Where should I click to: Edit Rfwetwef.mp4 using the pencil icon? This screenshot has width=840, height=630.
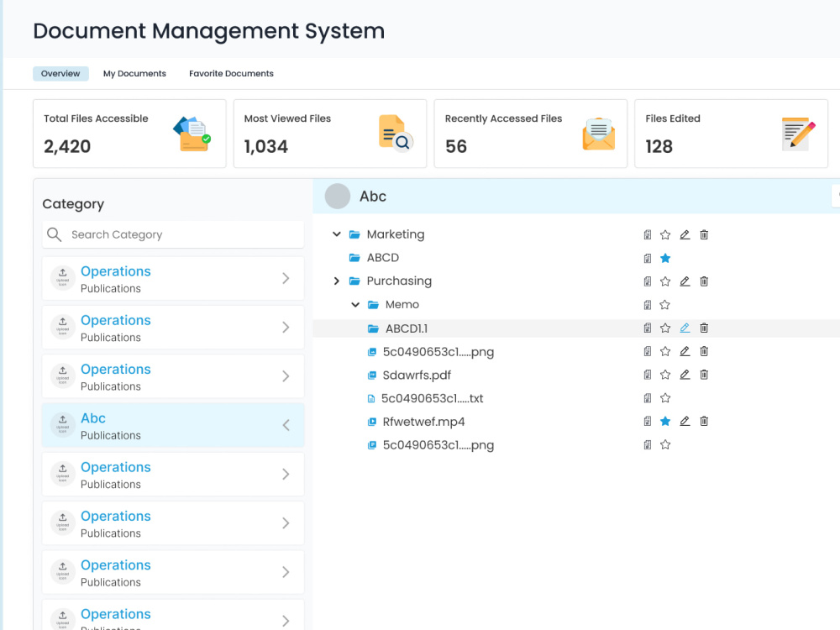click(x=685, y=421)
